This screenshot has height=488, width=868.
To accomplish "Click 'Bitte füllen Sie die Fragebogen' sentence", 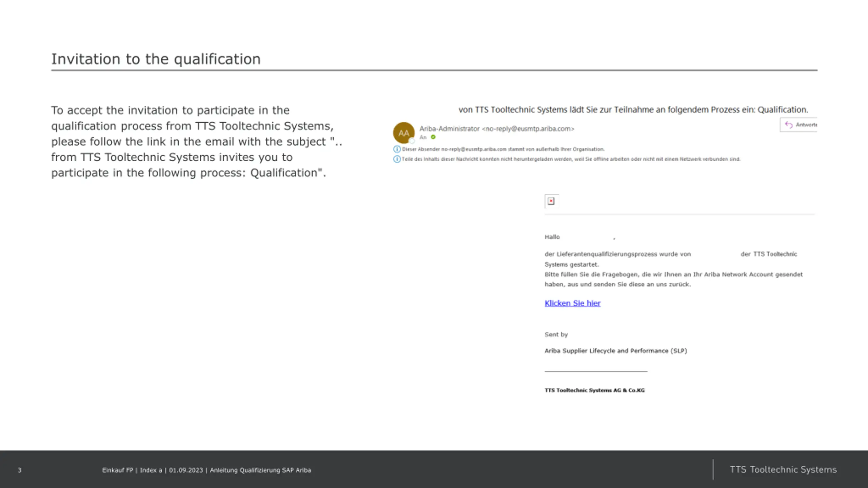I will click(673, 279).
